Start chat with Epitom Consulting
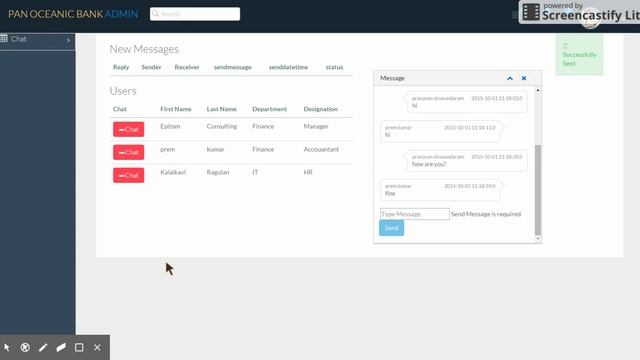Viewport: 640px width, 360px height. coord(129,129)
